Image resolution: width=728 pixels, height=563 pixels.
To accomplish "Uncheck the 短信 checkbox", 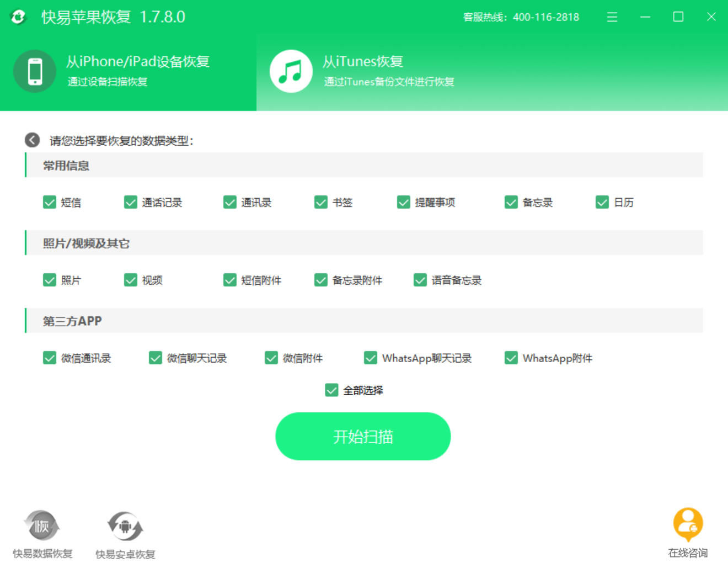I will (x=49, y=202).
